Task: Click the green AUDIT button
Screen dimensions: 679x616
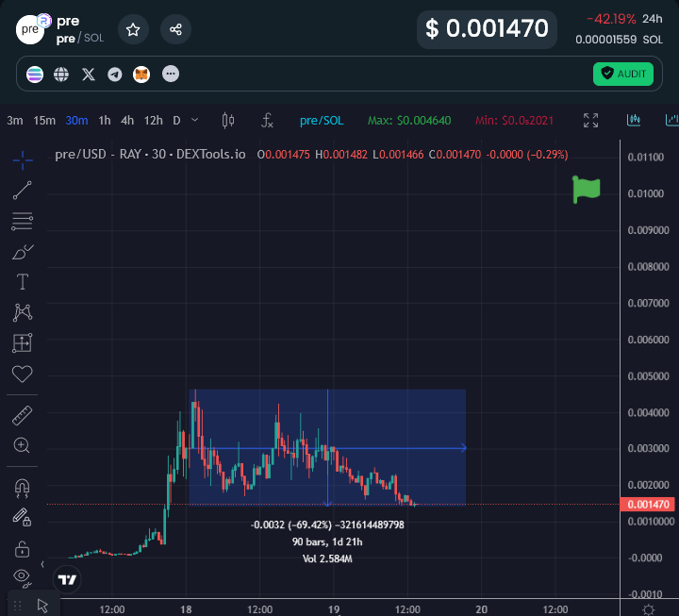Action: click(622, 74)
